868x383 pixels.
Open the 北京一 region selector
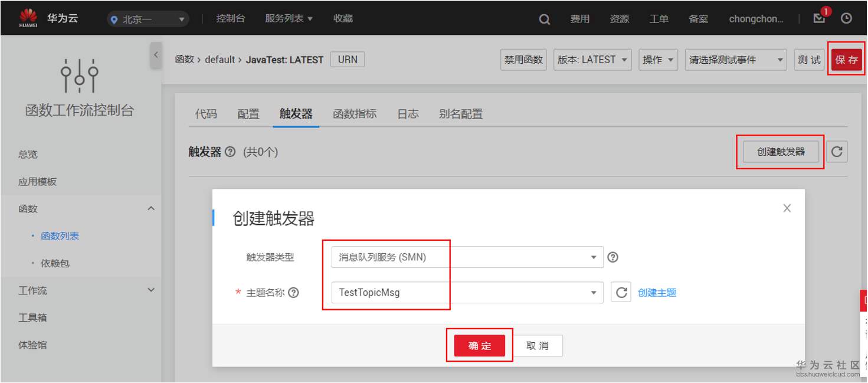click(x=148, y=19)
